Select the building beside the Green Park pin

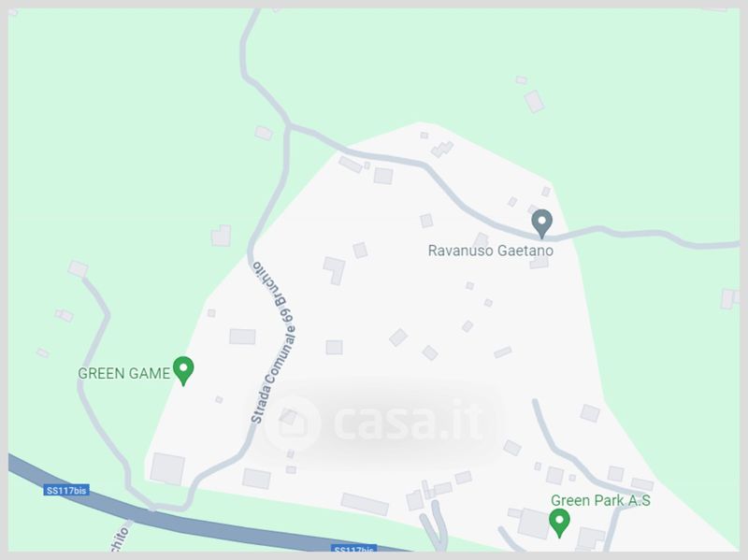tap(534, 524)
